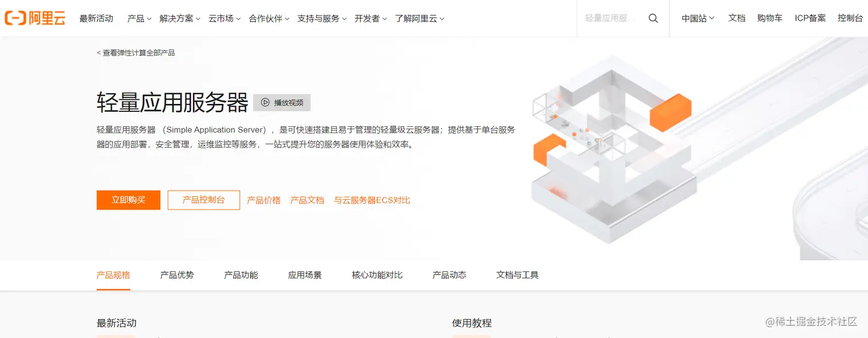Viewport: 868px width, 338px height.
Task: Click the play video circle icon
Action: coord(265,103)
